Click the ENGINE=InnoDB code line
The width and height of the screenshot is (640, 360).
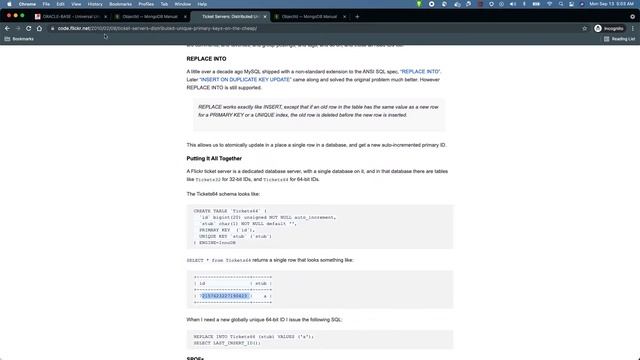[215, 242]
